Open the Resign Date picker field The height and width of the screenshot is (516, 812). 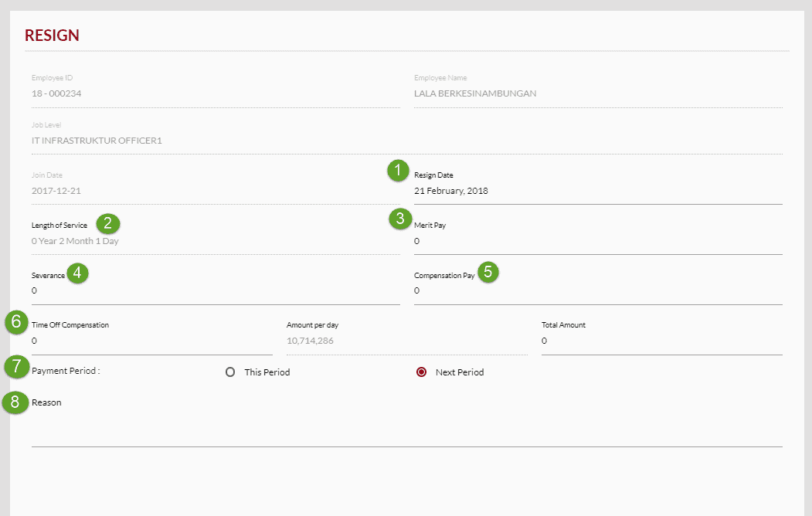(597, 191)
